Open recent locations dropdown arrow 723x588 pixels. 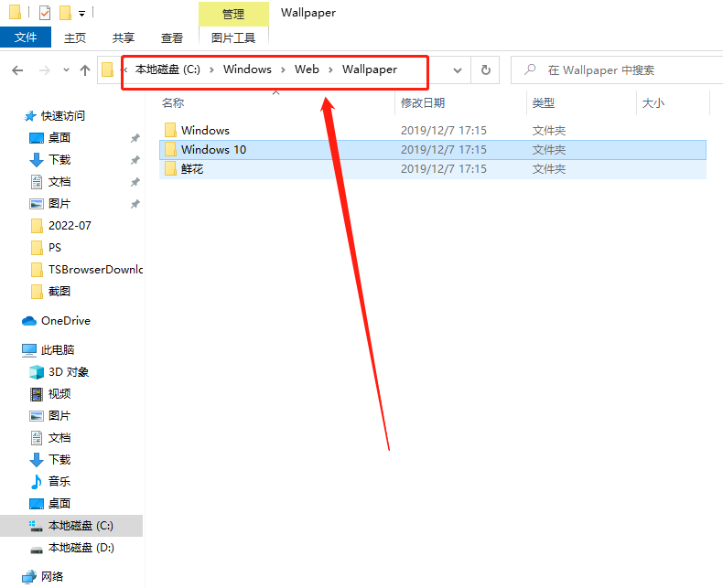[66, 70]
